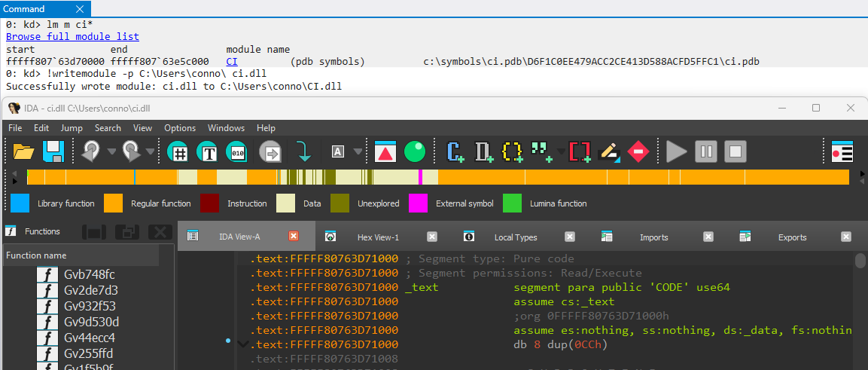
Task: Open the File menu
Action: [16, 128]
